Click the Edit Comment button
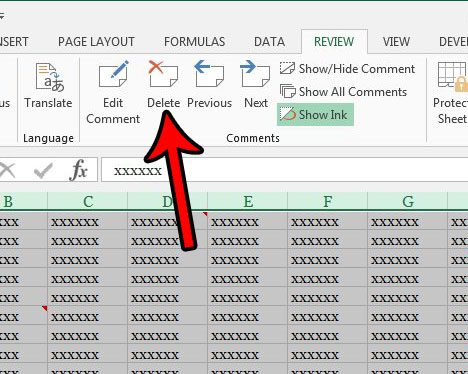This screenshot has width=468, height=374. (113, 92)
